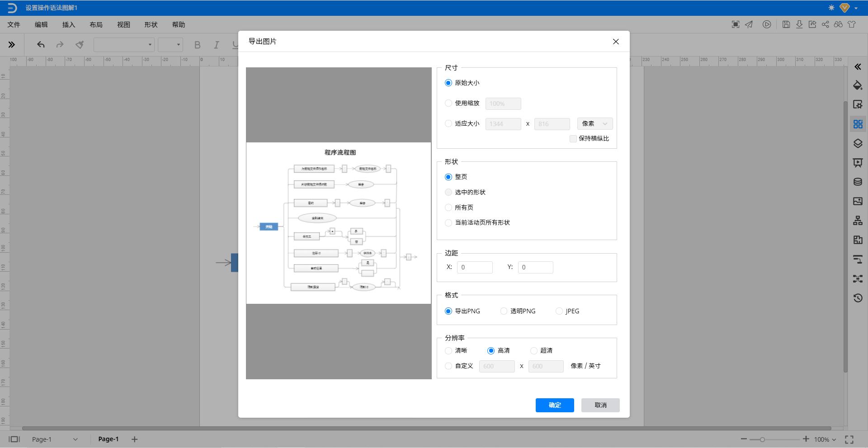Select the presentation play icon
The height and width of the screenshot is (448, 868).
click(767, 24)
